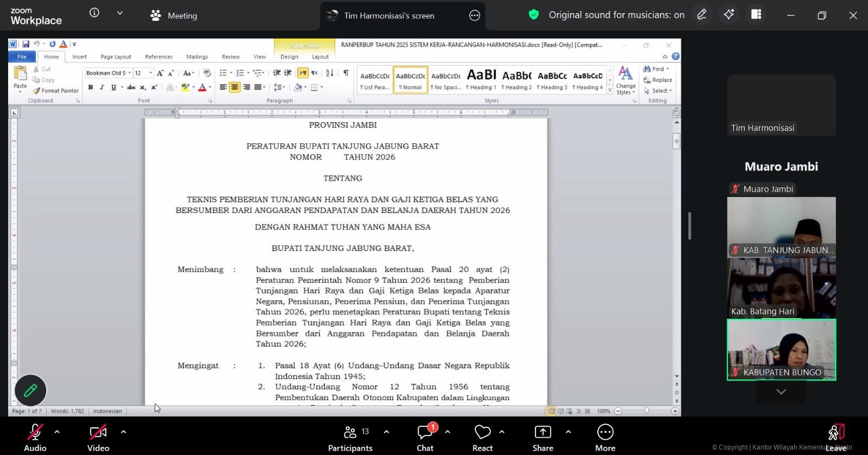The height and width of the screenshot is (455, 868).
Task: Open options for Tim Harmonisasi's shared screen
Action: [x=475, y=16]
